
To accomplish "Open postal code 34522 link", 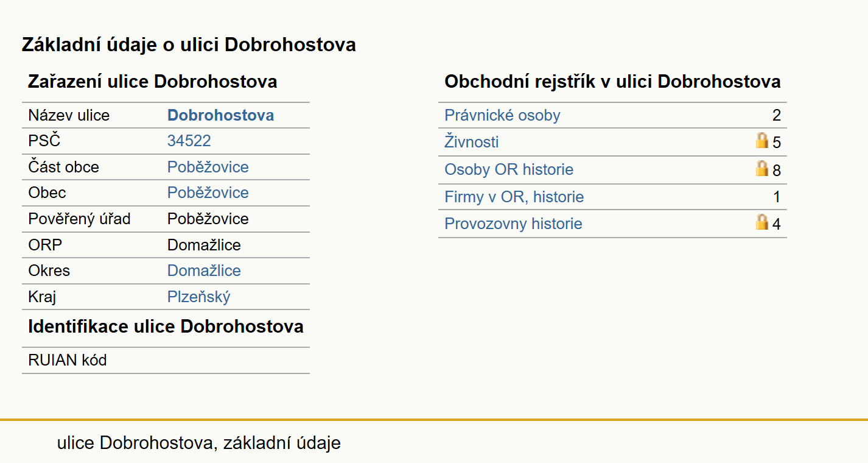I will point(189,141).
